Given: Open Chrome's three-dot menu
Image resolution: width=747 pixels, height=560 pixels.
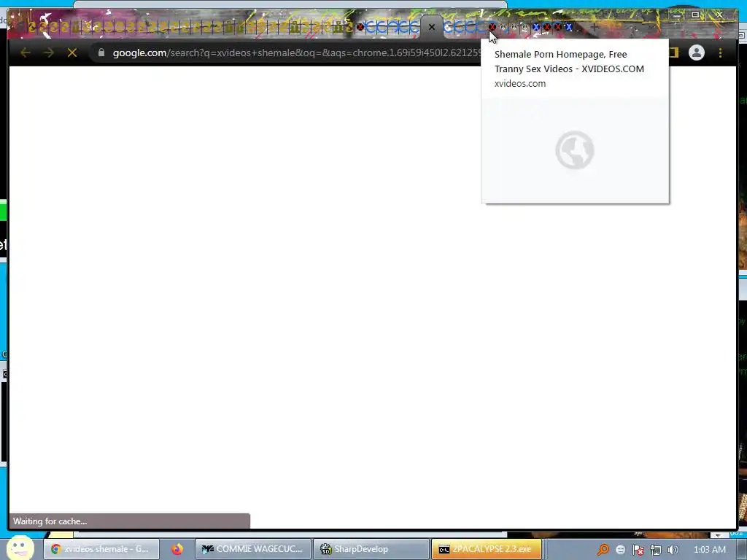Looking at the screenshot, I should coord(720,52).
